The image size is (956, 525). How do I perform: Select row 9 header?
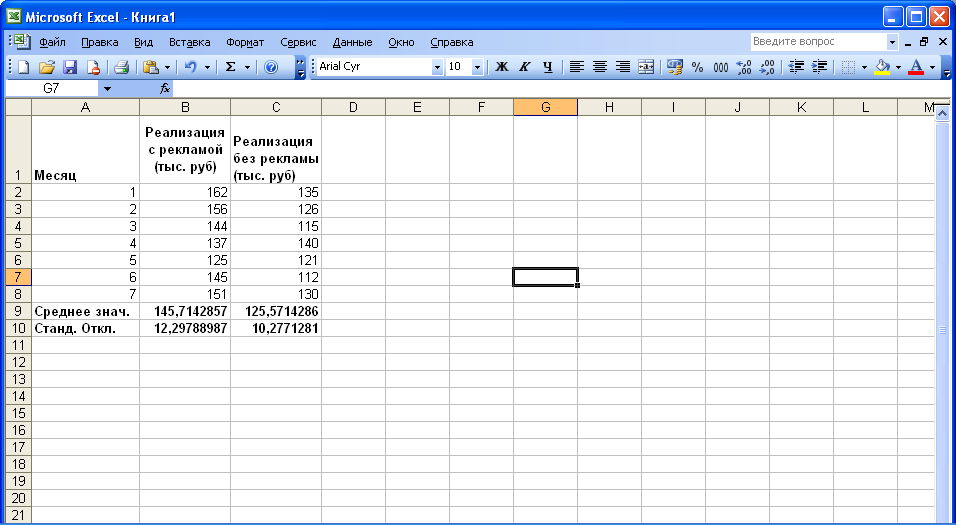18,312
